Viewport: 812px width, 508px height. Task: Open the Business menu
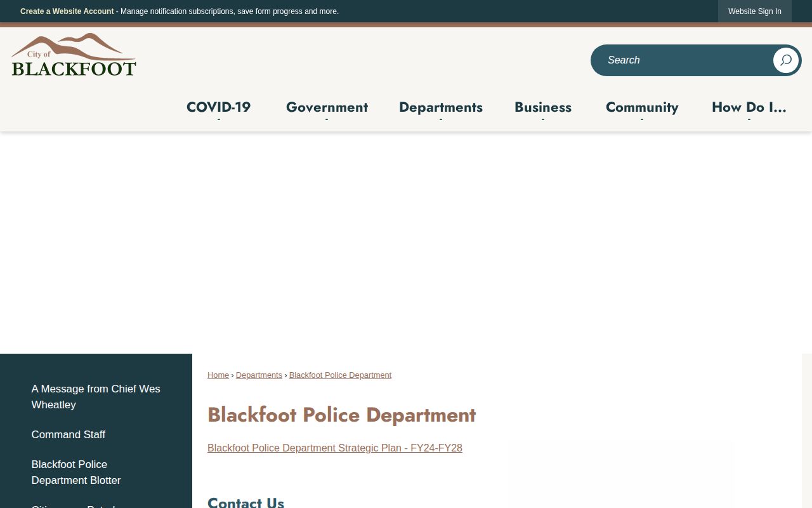point(543,107)
